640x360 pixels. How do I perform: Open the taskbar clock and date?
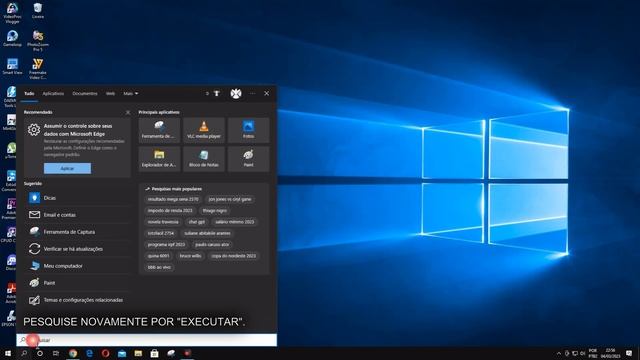tap(611, 353)
